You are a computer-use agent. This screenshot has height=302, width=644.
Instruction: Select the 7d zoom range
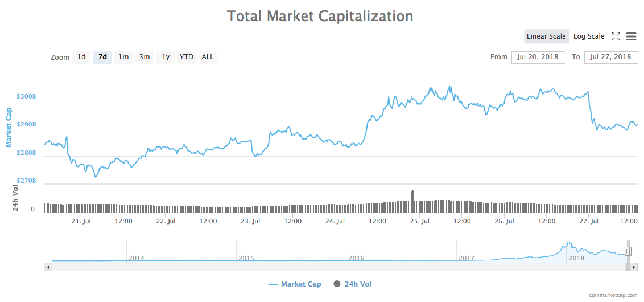(102, 57)
